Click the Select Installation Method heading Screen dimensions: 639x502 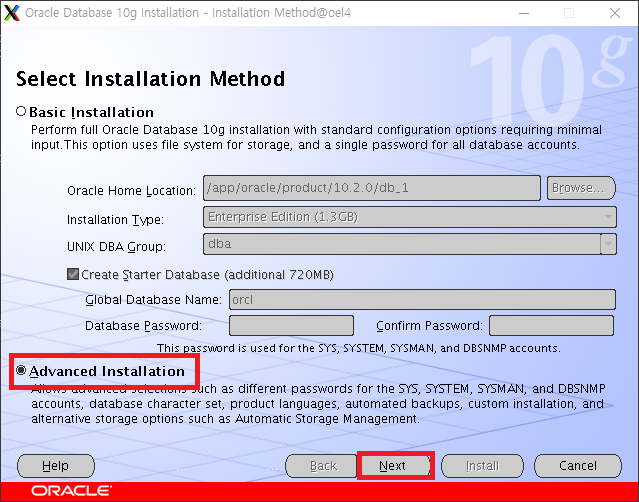[x=150, y=79]
